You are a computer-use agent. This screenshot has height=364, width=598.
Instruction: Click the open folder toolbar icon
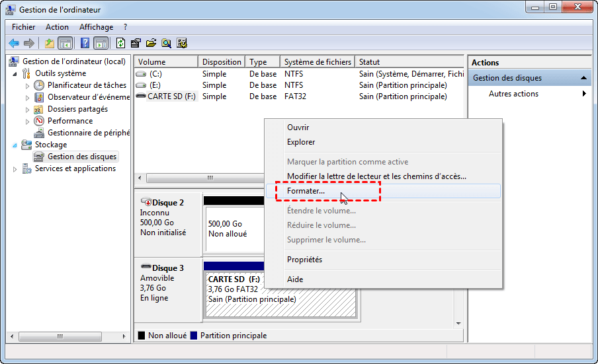click(151, 44)
